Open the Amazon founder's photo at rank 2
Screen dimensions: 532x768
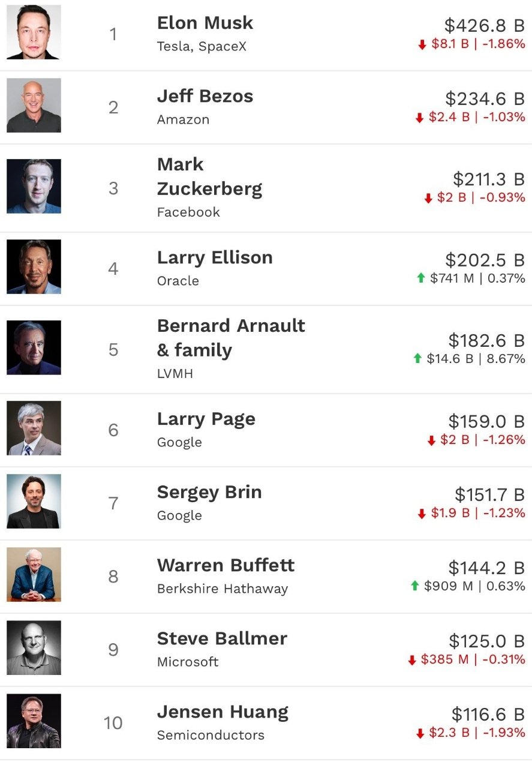(34, 105)
